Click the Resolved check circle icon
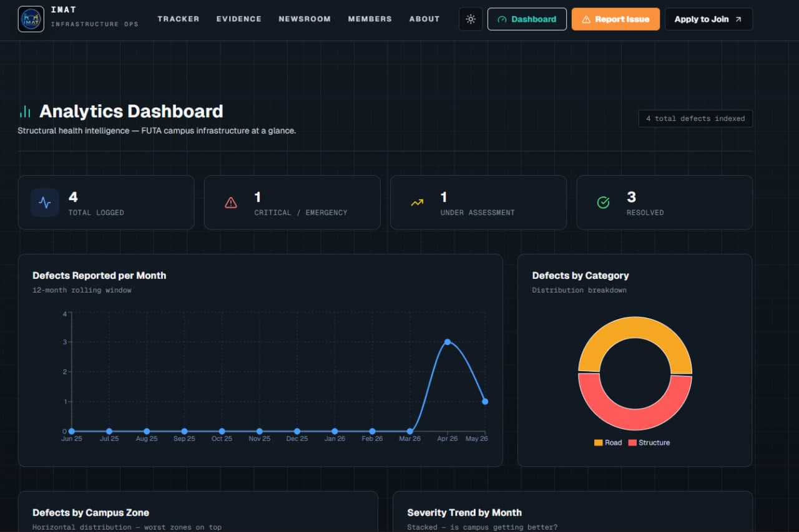The width and height of the screenshot is (799, 532). click(603, 203)
